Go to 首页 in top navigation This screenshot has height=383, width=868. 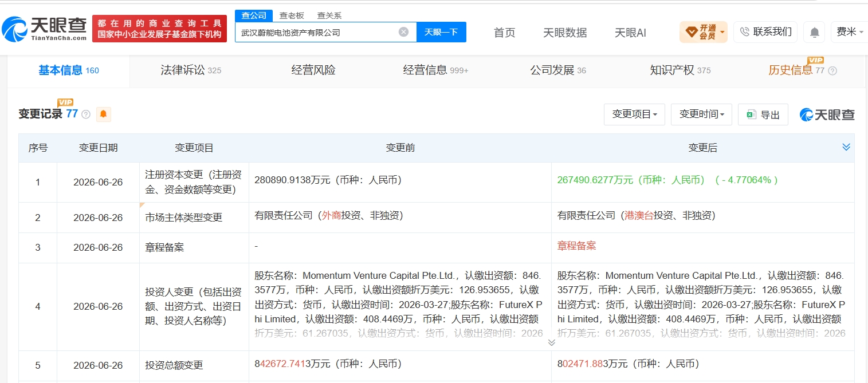pos(504,33)
